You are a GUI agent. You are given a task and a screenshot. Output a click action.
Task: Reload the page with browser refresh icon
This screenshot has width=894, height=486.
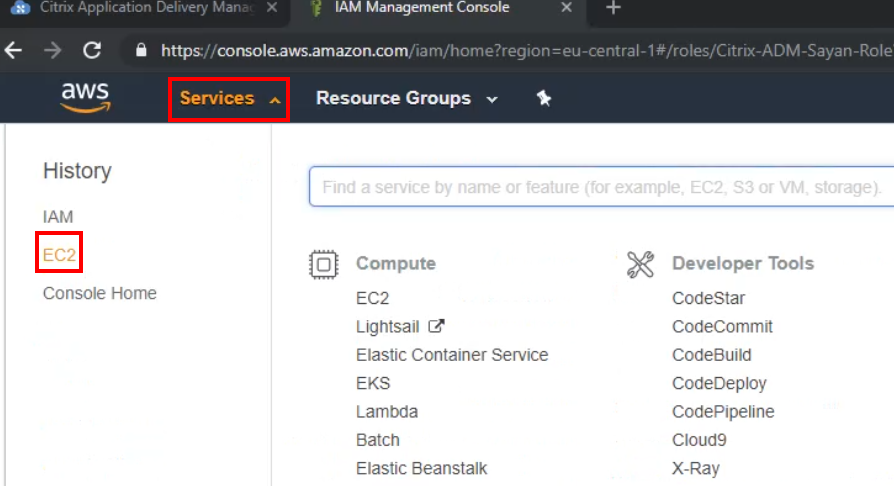pyautogui.click(x=92, y=50)
